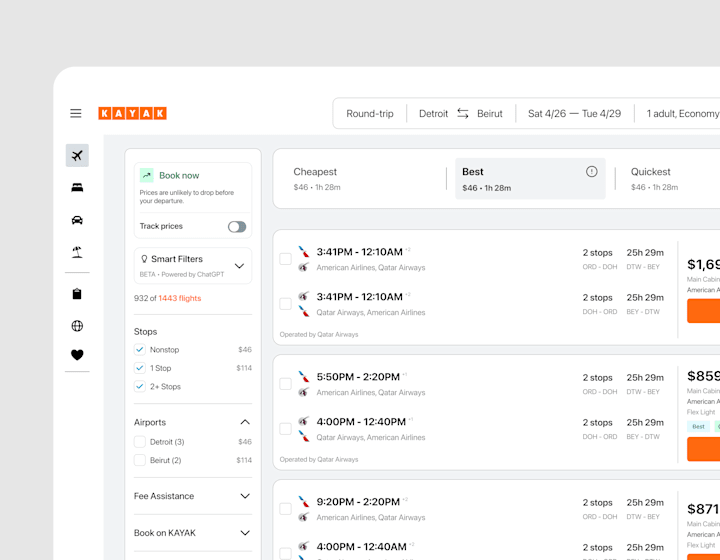This screenshot has width=720, height=560.
Task: Toggle the Track prices switch
Action: 237,227
